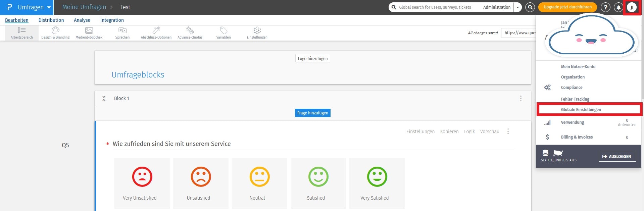Open the Medienbibliothek media library
Screen dimensions: 644x211
coord(89,33)
